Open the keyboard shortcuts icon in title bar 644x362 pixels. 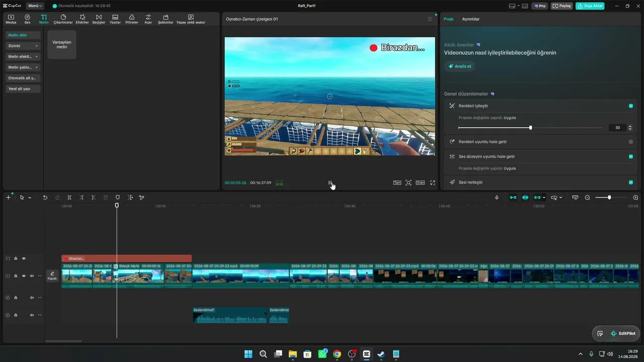point(525,6)
